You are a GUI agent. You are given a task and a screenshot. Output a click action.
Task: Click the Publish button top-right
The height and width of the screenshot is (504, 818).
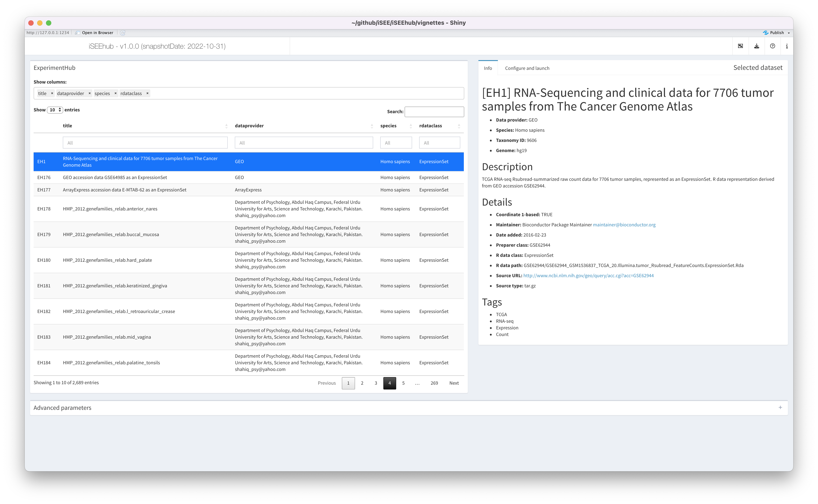tap(774, 32)
